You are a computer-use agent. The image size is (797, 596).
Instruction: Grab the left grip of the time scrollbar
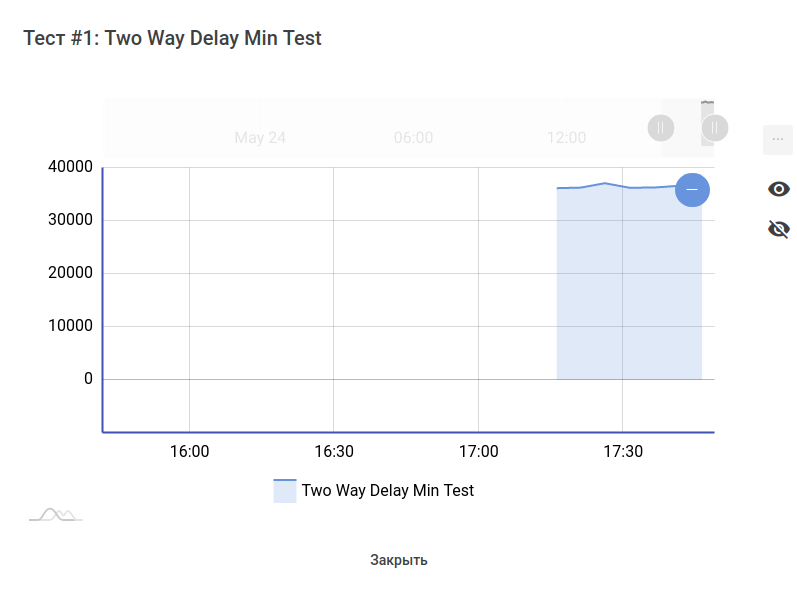[x=661, y=128]
